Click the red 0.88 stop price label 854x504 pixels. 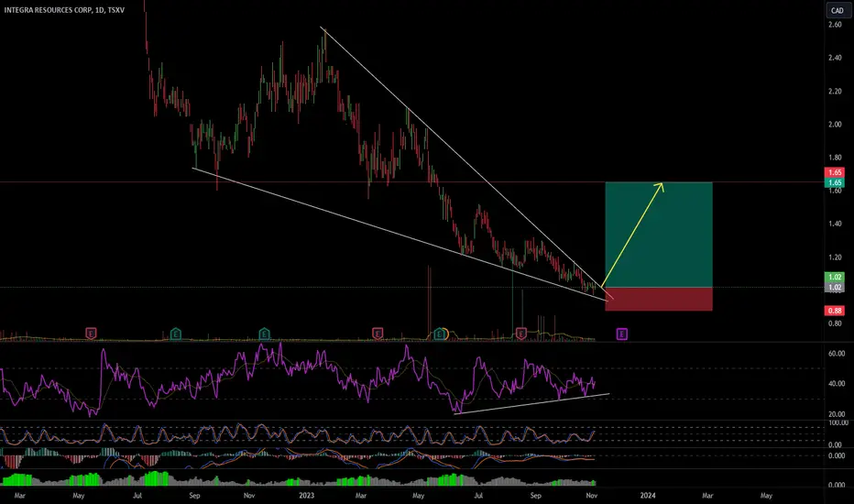pyautogui.click(x=835, y=311)
